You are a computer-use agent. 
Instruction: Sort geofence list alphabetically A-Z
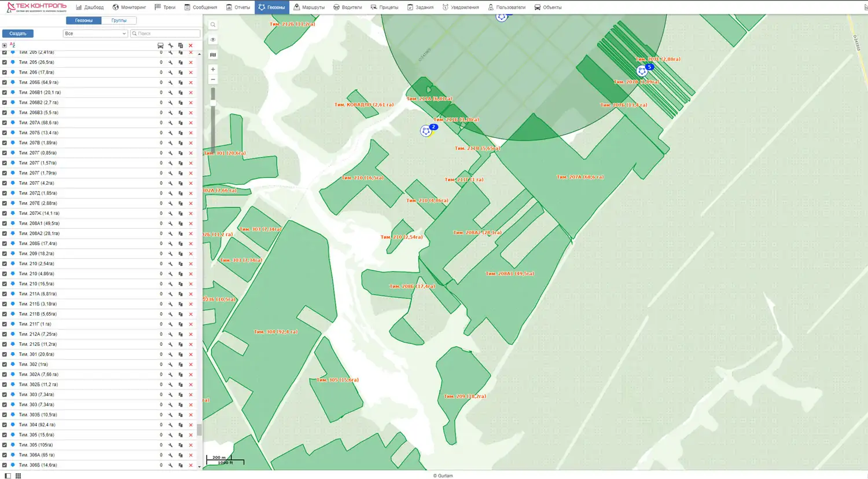pos(12,45)
